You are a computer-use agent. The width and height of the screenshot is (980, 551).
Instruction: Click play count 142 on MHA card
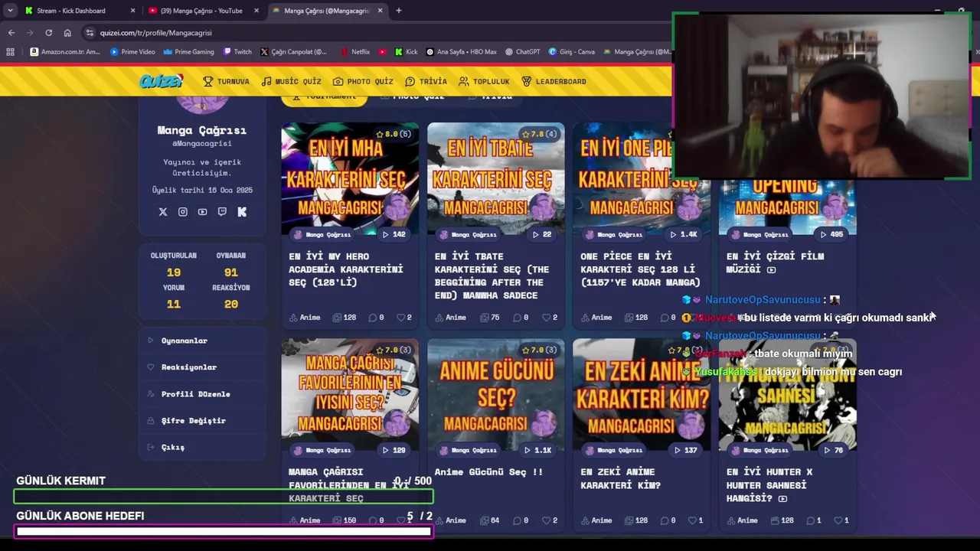pos(394,234)
